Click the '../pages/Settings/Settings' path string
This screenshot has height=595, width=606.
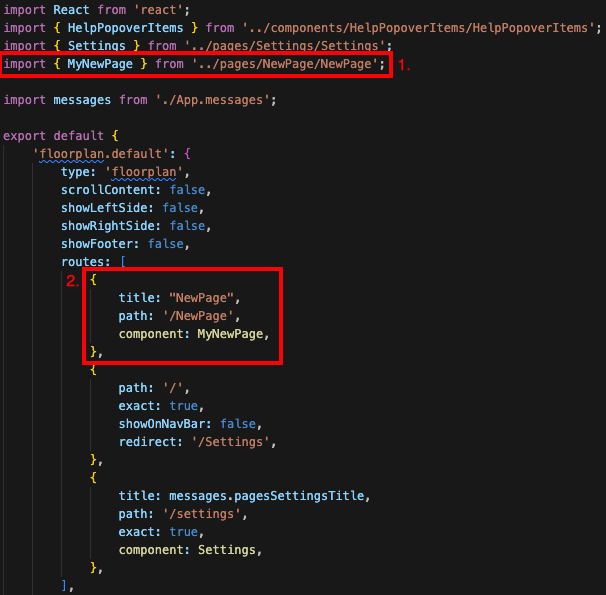click(284, 46)
